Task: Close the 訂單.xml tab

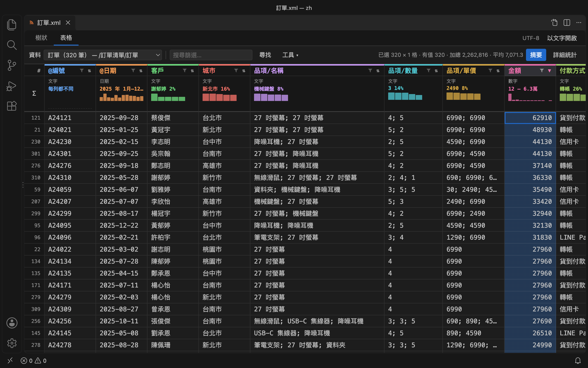Action: pos(68,23)
